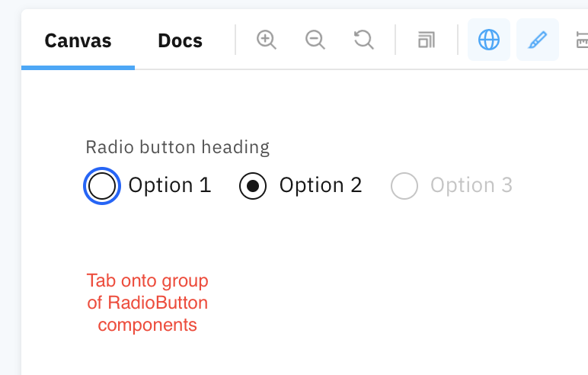Click the word "components" in red annotation
The height and width of the screenshot is (375, 588).
click(x=147, y=325)
